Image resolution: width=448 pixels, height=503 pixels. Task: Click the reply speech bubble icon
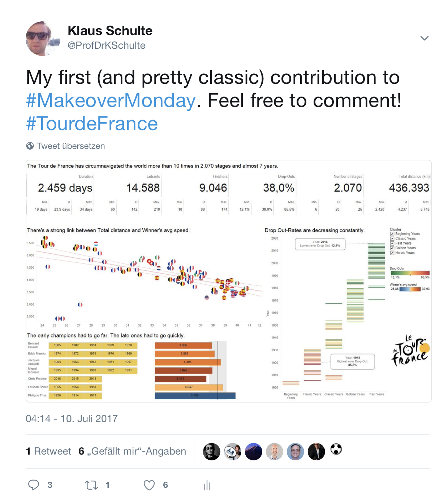(x=34, y=485)
